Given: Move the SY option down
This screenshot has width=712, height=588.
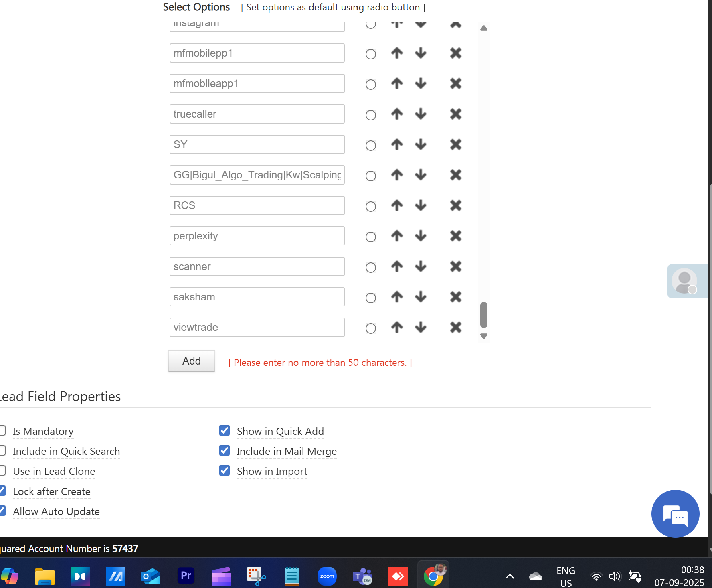Looking at the screenshot, I should click(x=421, y=144).
